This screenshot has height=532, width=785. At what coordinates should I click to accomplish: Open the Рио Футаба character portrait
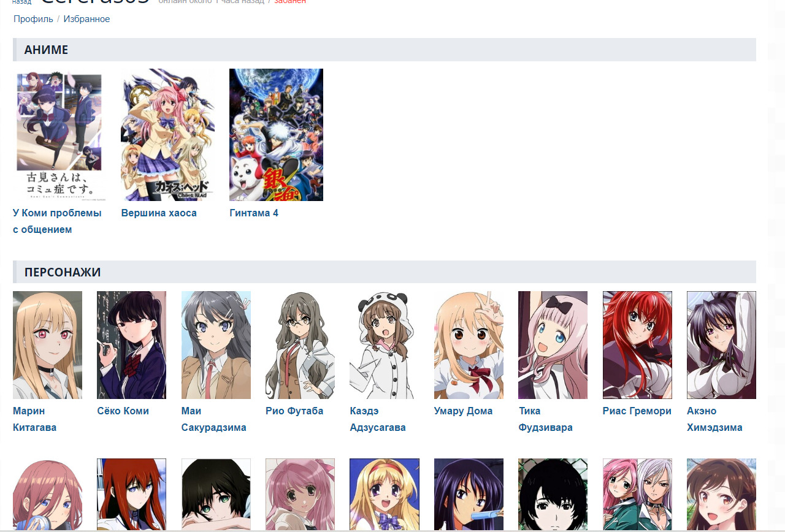(300, 345)
